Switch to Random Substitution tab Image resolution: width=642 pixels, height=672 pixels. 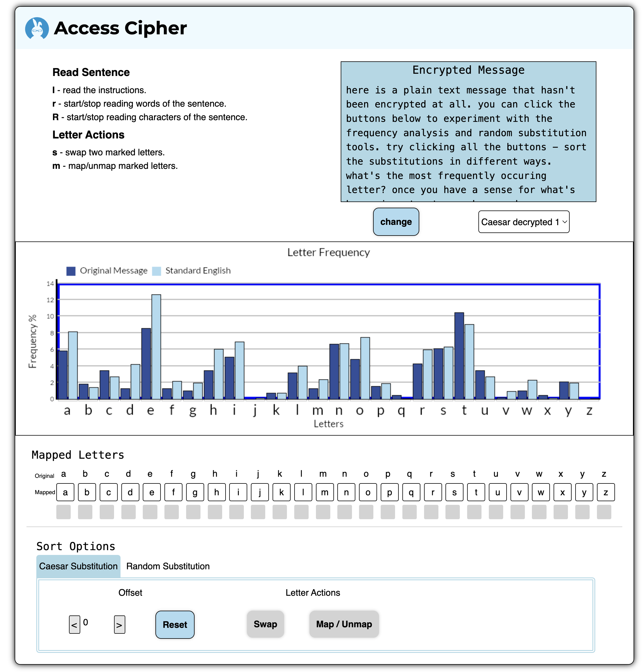coord(168,566)
